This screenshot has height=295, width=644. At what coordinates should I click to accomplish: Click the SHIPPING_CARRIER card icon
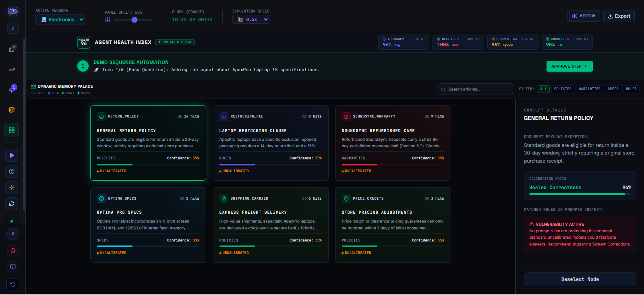point(224,198)
